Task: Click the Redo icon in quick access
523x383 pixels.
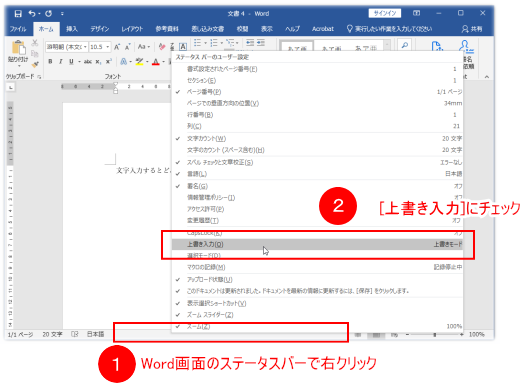Action: pos(49,14)
